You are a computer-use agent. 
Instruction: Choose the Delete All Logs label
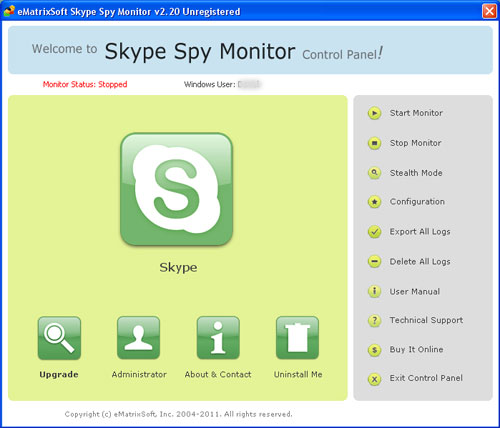tap(420, 262)
